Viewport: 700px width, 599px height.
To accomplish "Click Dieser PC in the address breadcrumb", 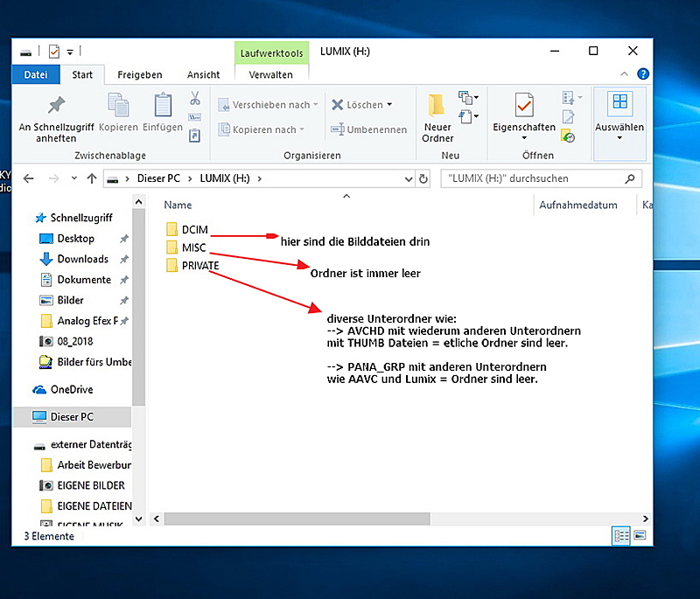I will click(158, 178).
